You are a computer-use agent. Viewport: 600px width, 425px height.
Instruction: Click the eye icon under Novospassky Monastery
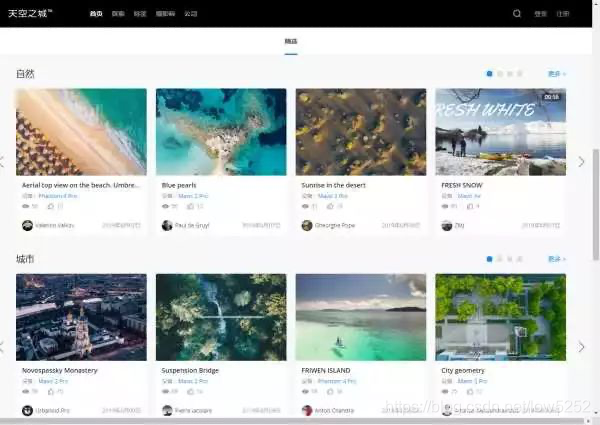click(26, 391)
